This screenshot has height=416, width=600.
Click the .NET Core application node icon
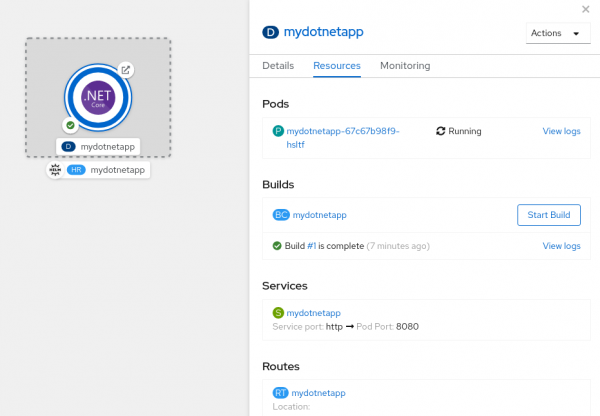98,97
